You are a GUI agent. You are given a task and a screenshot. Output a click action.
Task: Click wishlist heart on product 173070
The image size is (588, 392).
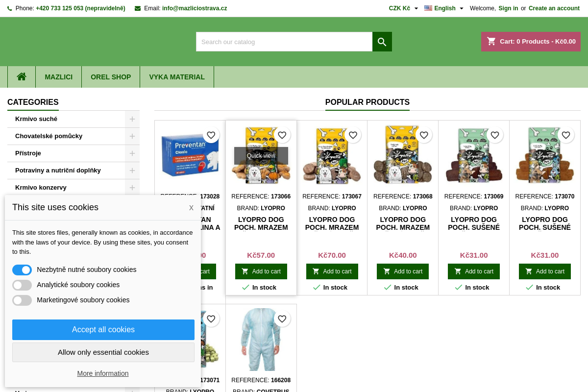coord(566,135)
